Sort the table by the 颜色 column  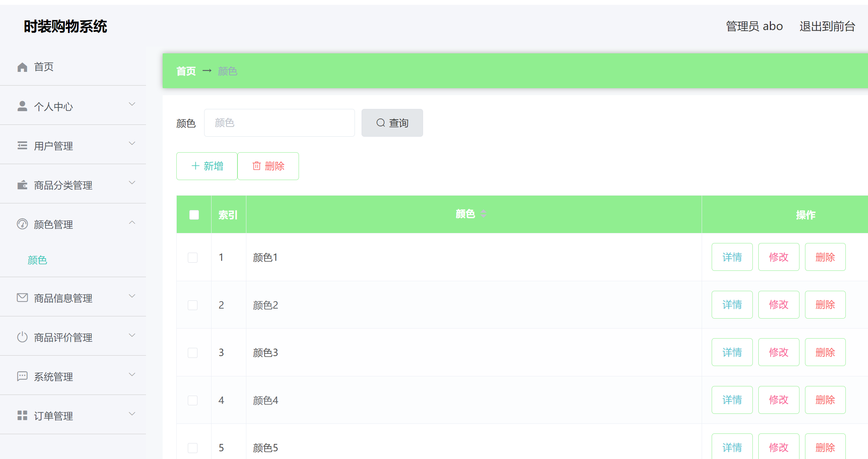[483, 214]
